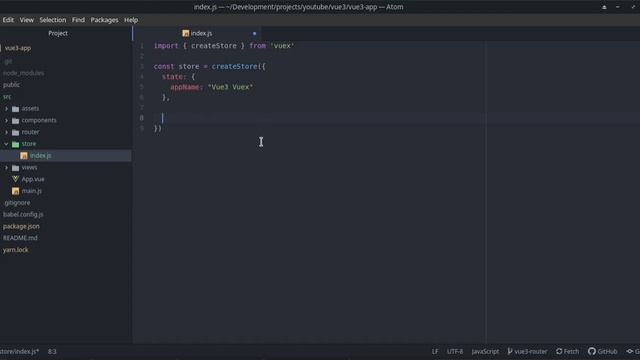Open the Edit menu
The height and width of the screenshot is (360, 640).
coord(8,20)
